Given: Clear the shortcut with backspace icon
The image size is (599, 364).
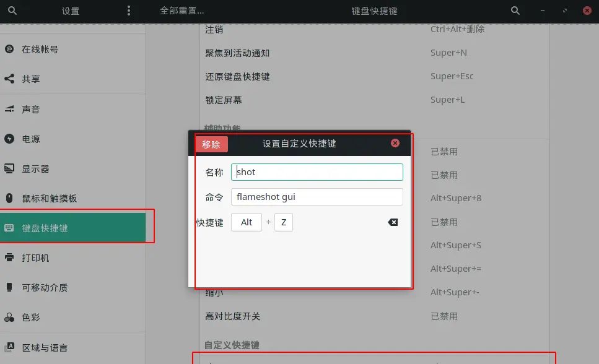Looking at the screenshot, I should click(x=393, y=222).
